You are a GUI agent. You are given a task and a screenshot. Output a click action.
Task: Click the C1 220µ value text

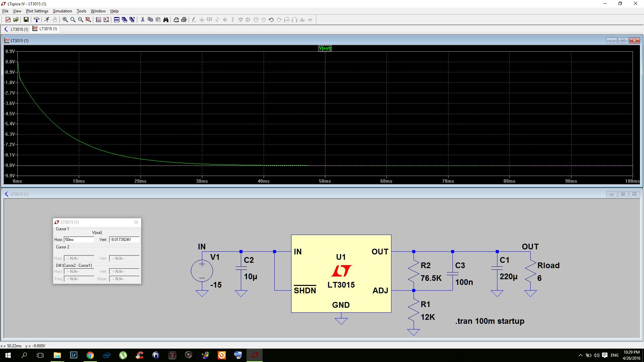(x=508, y=277)
